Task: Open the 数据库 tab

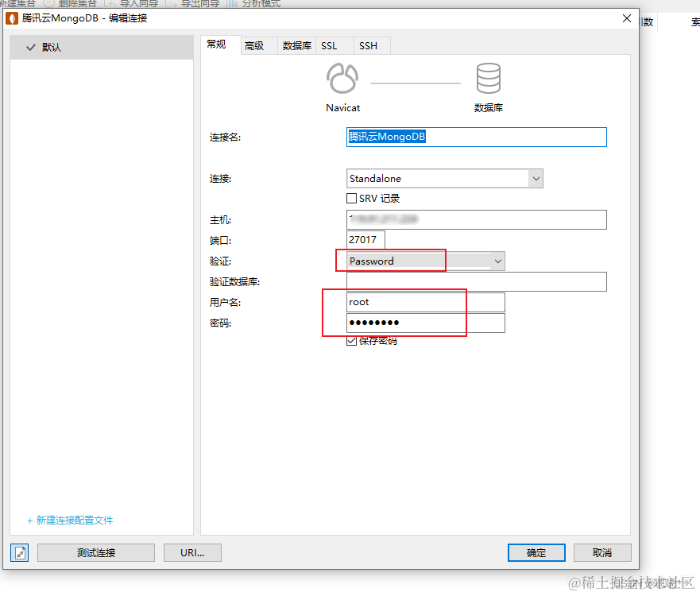Action: 297,46
